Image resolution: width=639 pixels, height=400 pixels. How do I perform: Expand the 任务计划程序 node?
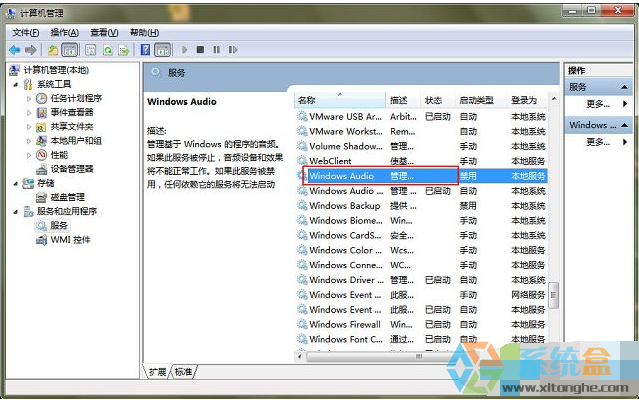coord(29,99)
